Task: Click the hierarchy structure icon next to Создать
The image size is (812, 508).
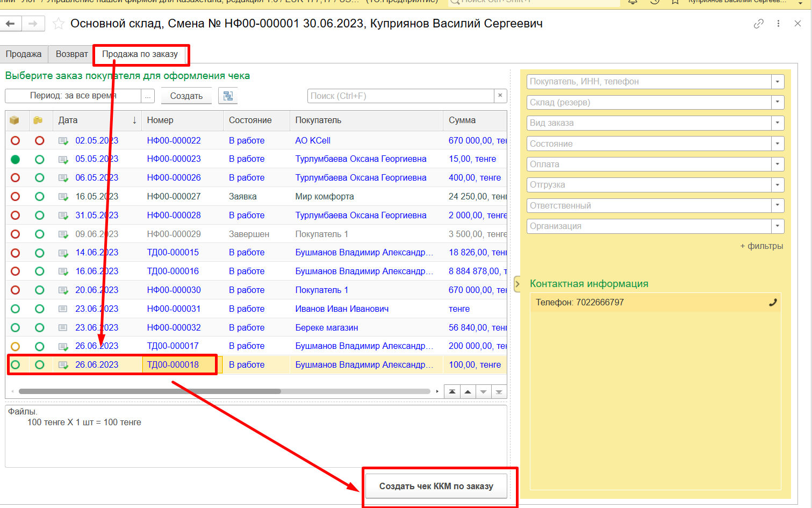Action: tap(228, 96)
